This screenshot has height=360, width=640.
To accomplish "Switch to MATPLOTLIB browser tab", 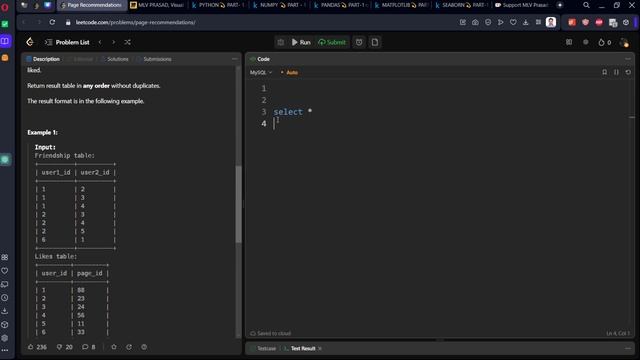I will pos(402,5).
